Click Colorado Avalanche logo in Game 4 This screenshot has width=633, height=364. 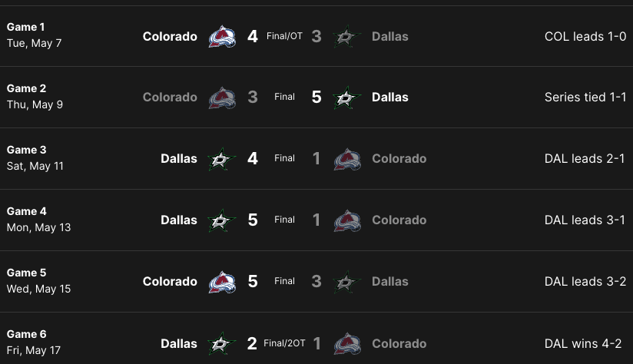click(x=347, y=220)
